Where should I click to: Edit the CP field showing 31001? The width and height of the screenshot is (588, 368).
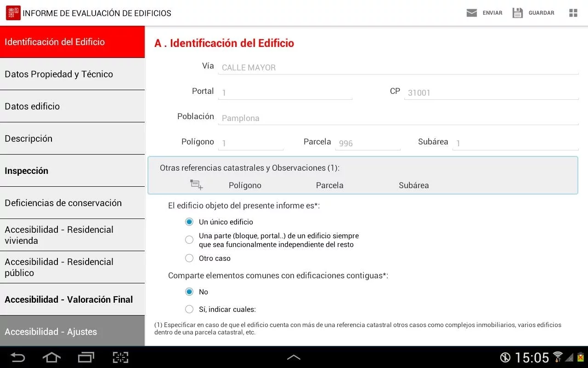coord(491,92)
